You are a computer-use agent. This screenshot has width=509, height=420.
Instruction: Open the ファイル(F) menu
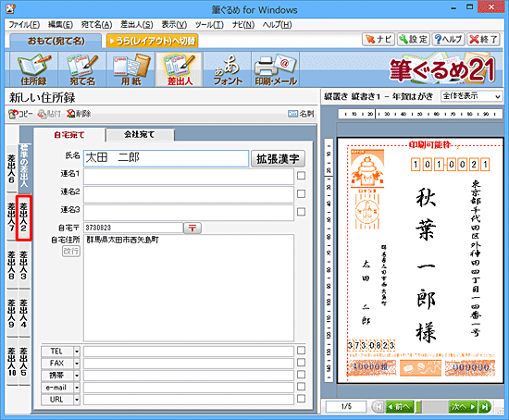(24, 25)
